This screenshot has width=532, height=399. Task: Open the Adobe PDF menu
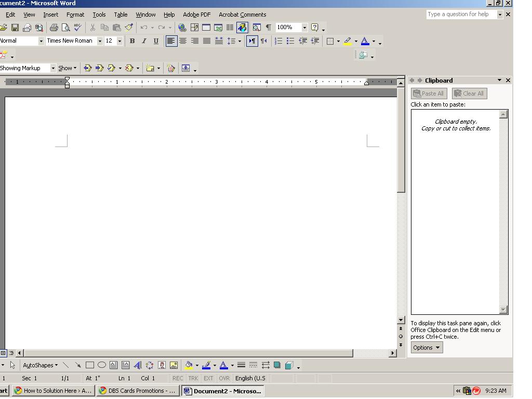[197, 15]
